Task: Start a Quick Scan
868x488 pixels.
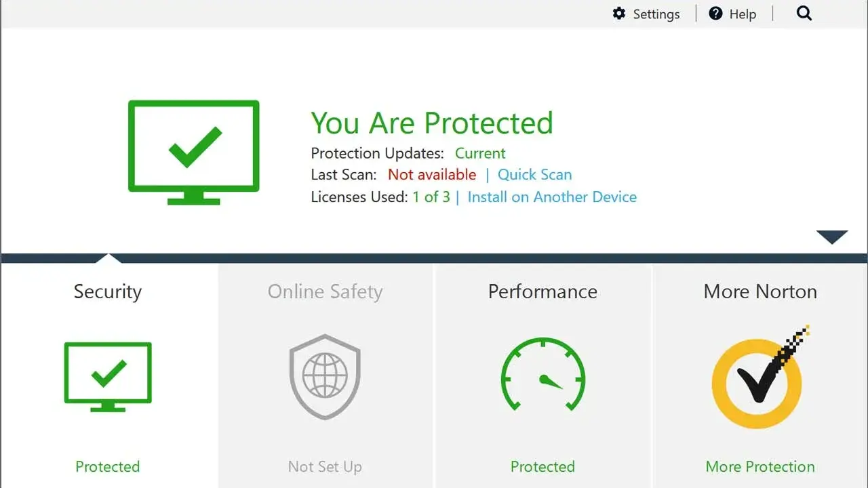Action: pyautogui.click(x=534, y=175)
